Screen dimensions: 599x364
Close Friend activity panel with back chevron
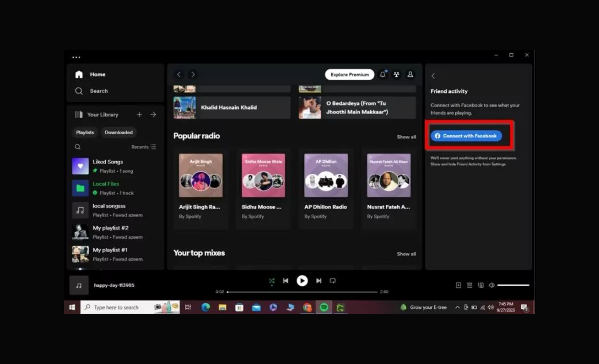(x=433, y=76)
